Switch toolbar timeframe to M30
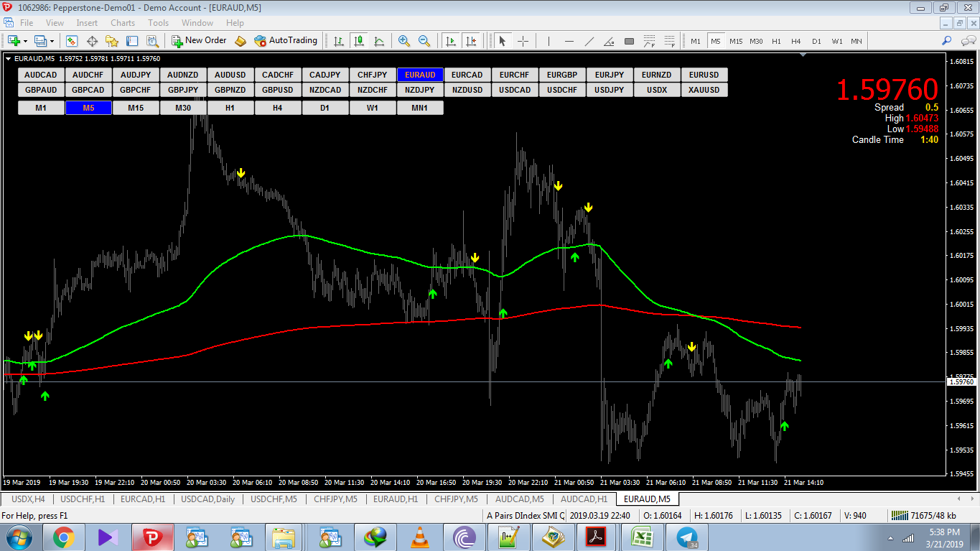This screenshot has width=980, height=551. click(x=756, y=41)
